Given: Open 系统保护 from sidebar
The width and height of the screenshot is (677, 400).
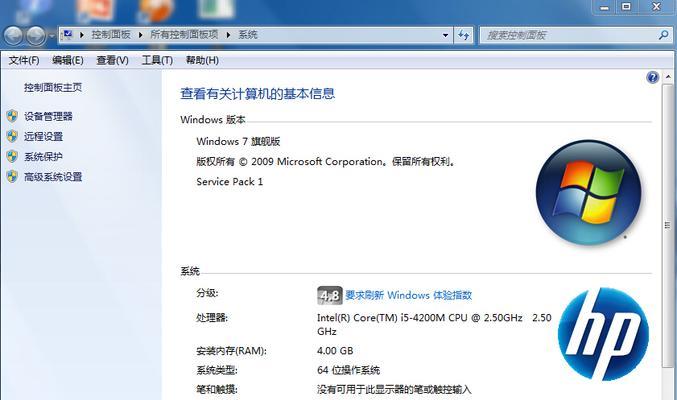Looking at the screenshot, I should pos(43,157).
